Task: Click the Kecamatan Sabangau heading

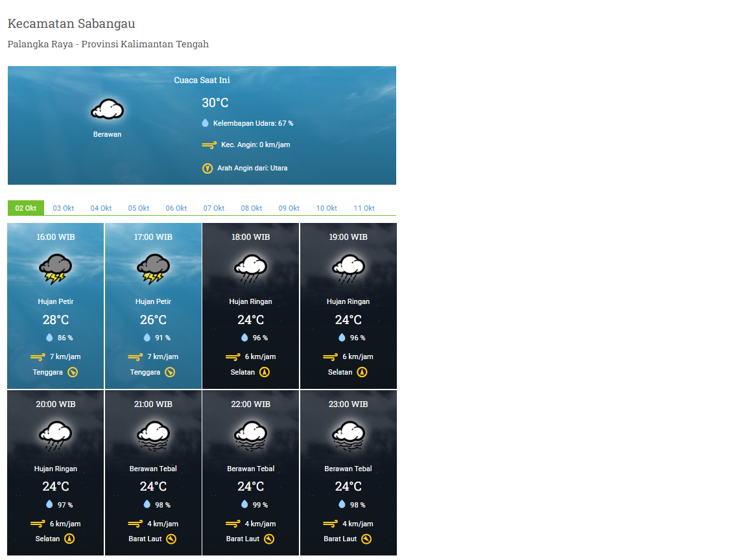Action: (x=71, y=23)
